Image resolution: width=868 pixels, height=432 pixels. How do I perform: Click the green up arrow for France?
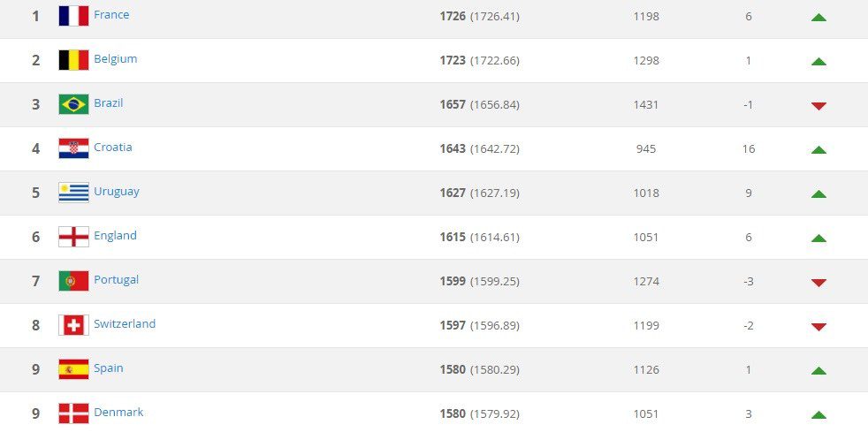819,17
